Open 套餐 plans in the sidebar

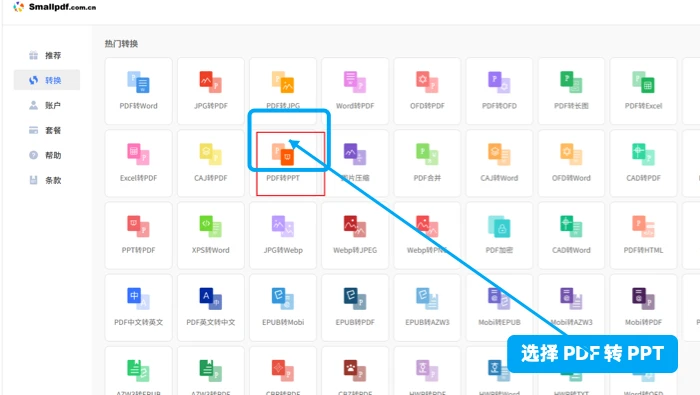47,130
